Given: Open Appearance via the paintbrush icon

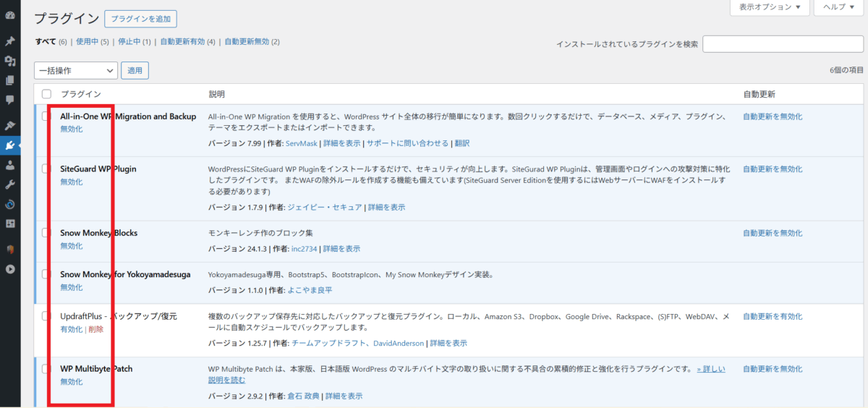Looking at the screenshot, I should tap(10, 126).
